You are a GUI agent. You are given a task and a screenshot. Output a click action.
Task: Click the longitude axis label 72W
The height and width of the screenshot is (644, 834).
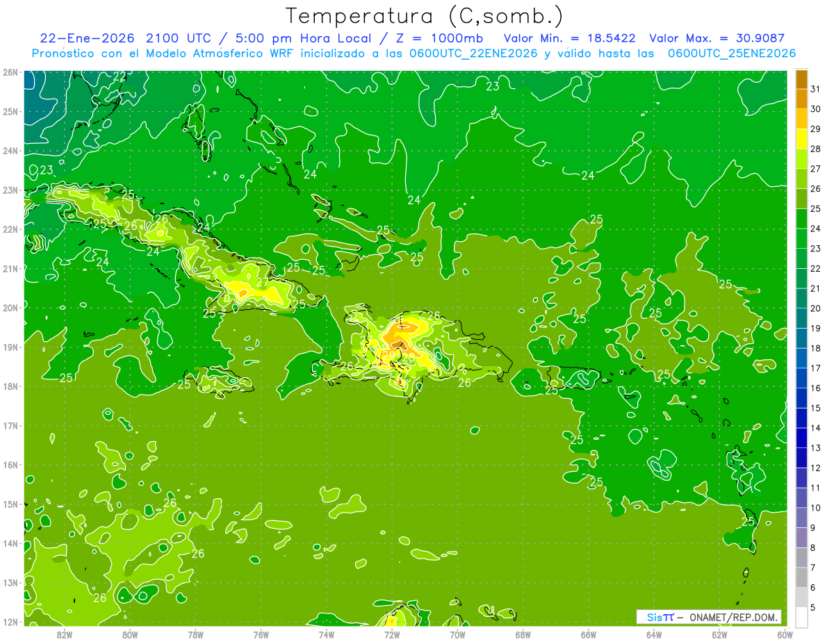pos(391,634)
